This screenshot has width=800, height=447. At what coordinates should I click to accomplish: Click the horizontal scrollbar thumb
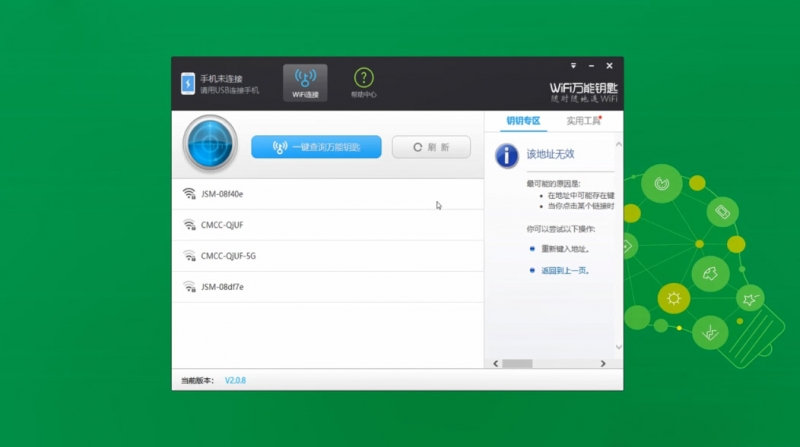tap(517, 363)
